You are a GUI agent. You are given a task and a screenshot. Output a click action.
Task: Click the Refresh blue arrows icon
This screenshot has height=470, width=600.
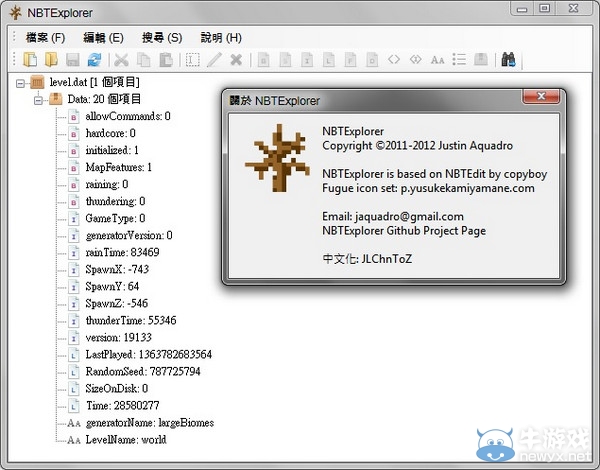pos(94,60)
